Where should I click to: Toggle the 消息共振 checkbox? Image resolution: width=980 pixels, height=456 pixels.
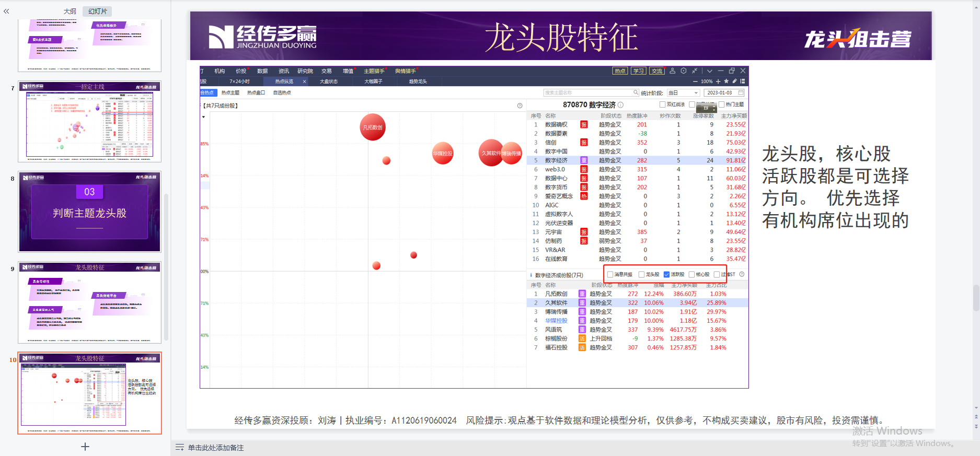coord(610,274)
